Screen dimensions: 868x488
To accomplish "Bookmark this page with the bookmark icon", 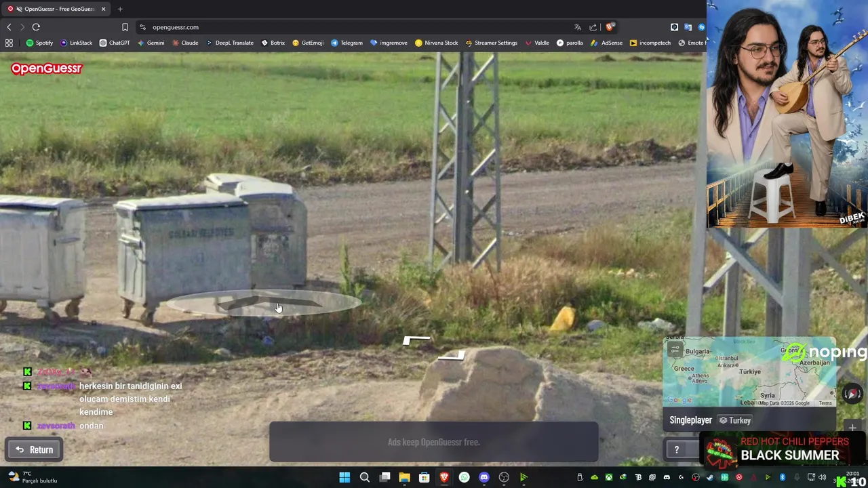I will tap(125, 27).
